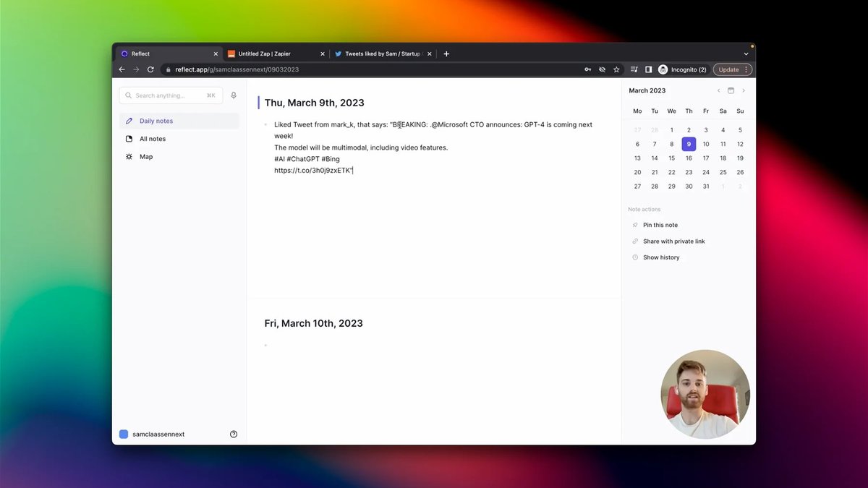The image size is (868, 488).
Task: Go to previous month in calendar
Action: tap(718, 90)
